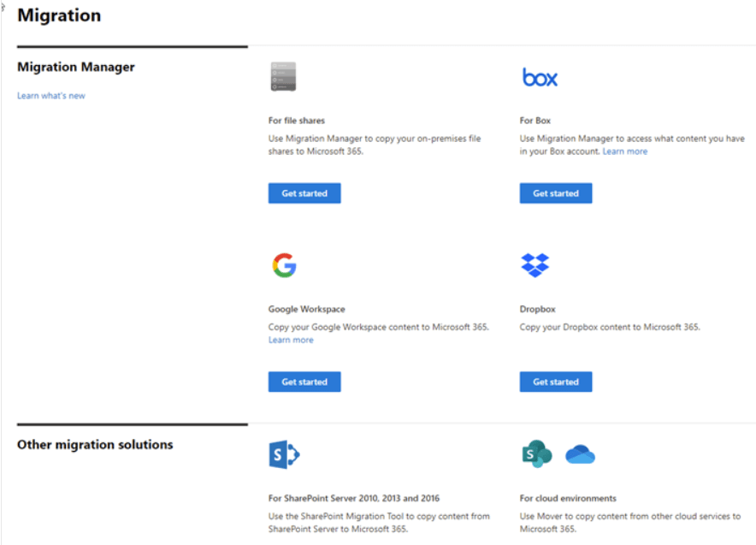Click the For cloud environments title

(x=568, y=498)
